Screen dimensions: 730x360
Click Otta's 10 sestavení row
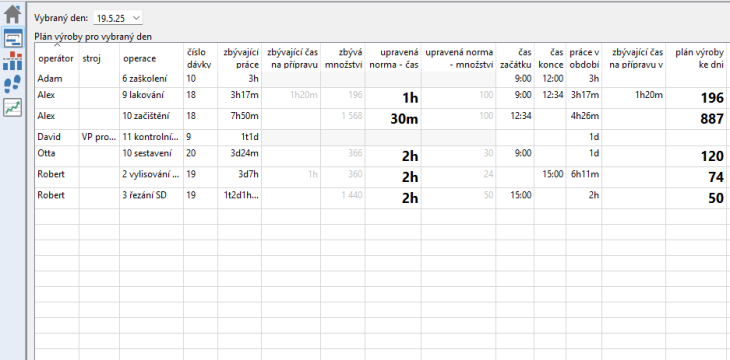point(380,156)
